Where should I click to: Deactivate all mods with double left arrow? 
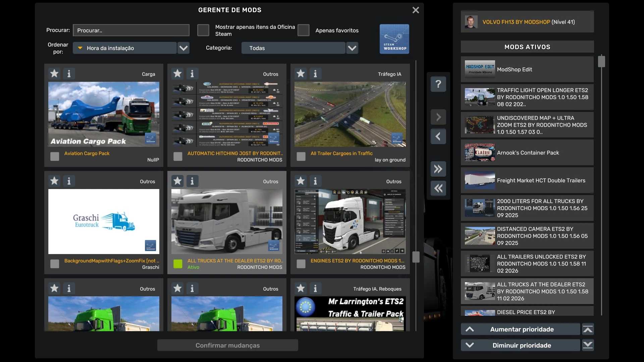[438, 188]
